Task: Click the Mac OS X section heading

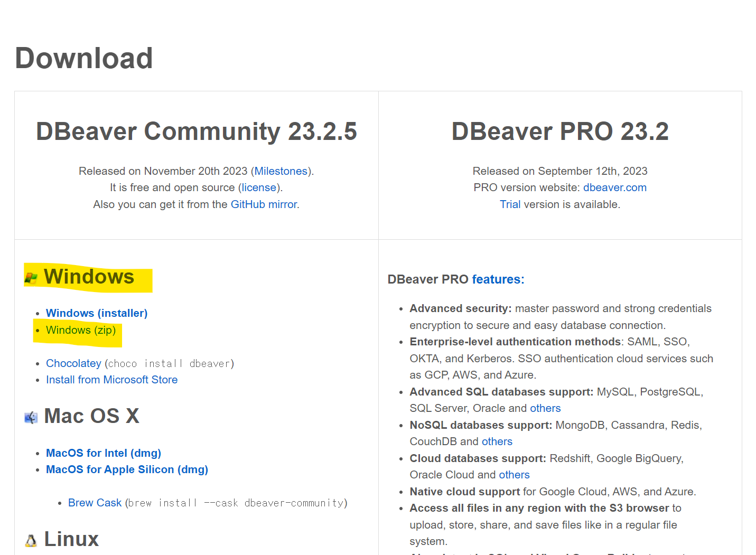Action: coord(92,416)
